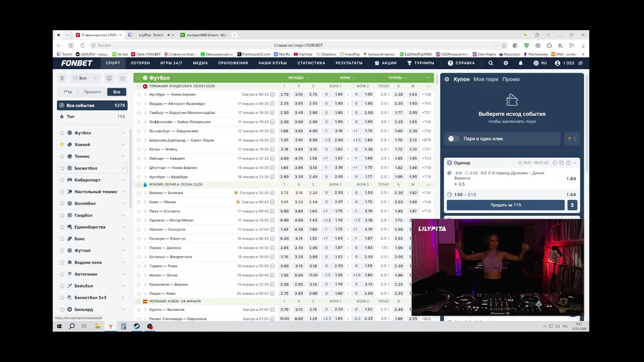Open the Все события list
This screenshot has height=362, width=644.
click(92, 106)
